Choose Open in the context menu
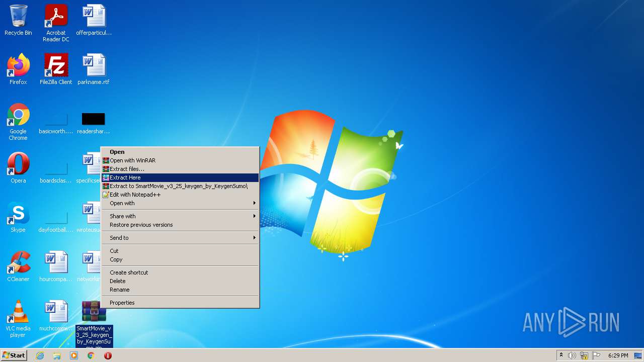The image size is (644, 362). click(x=180, y=152)
